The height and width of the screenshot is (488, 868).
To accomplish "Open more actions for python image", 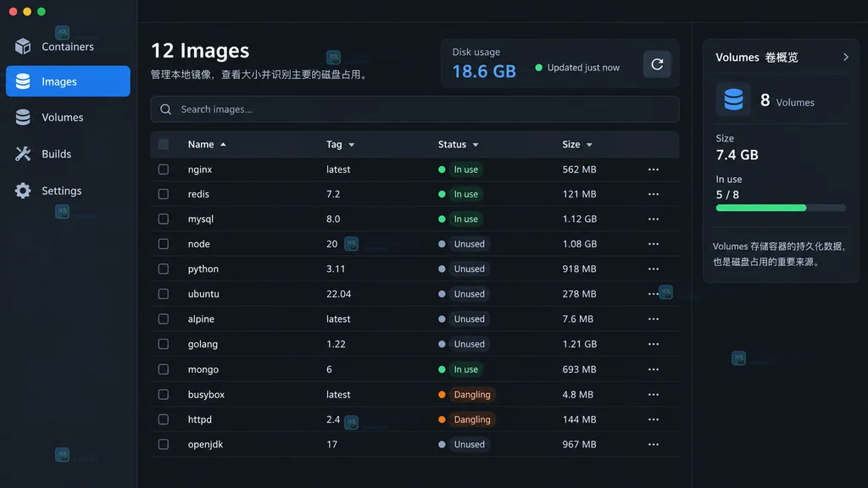I will (654, 269).
